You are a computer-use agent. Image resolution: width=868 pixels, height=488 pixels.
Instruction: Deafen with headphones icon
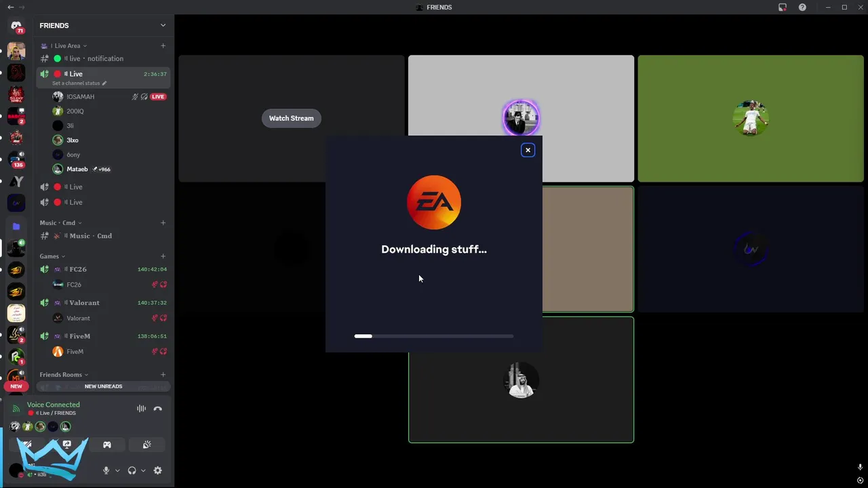(x=132, y=470)
